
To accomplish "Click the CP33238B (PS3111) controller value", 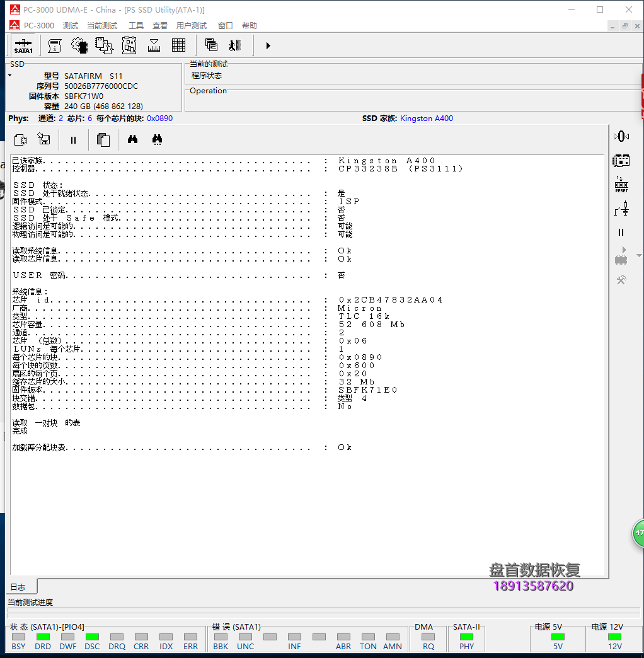I will (401, 169).
